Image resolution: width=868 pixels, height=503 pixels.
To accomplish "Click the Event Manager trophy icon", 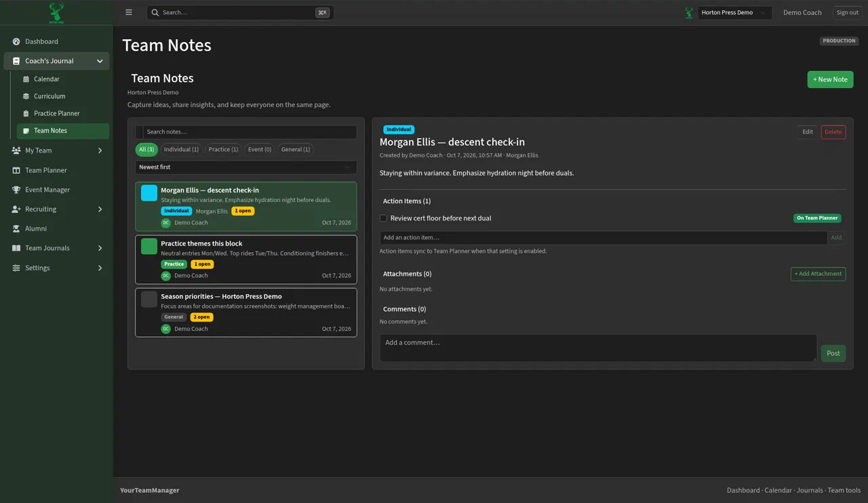I will pos(16,190).
